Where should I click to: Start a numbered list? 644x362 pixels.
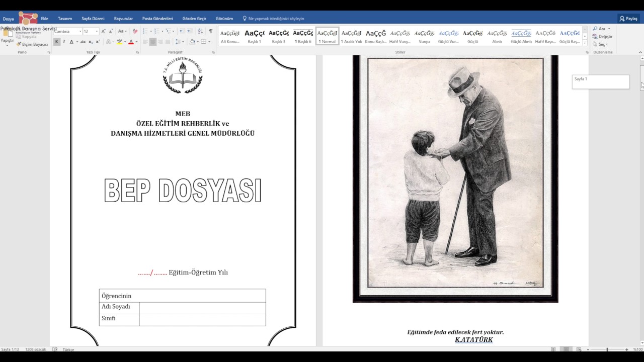point(156,31)
